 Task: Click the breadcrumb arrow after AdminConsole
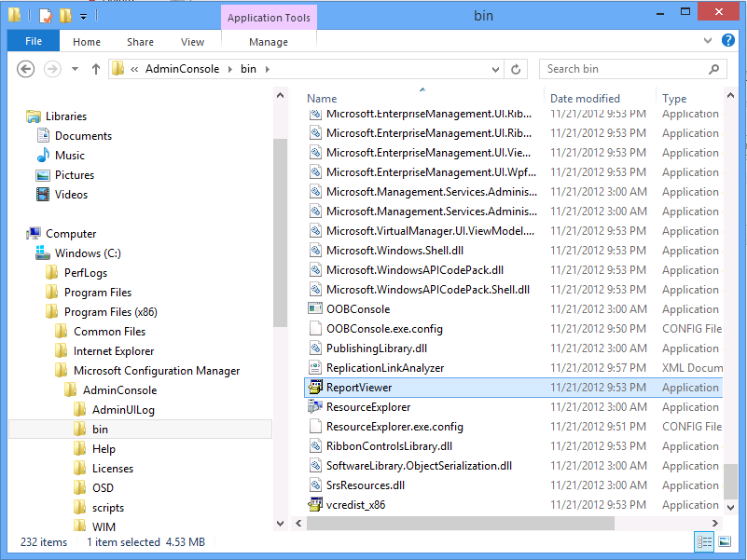tap(230, 70)
